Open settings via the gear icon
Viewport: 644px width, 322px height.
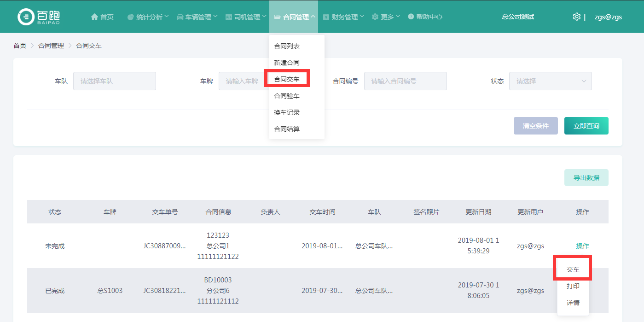coord(576,17)
